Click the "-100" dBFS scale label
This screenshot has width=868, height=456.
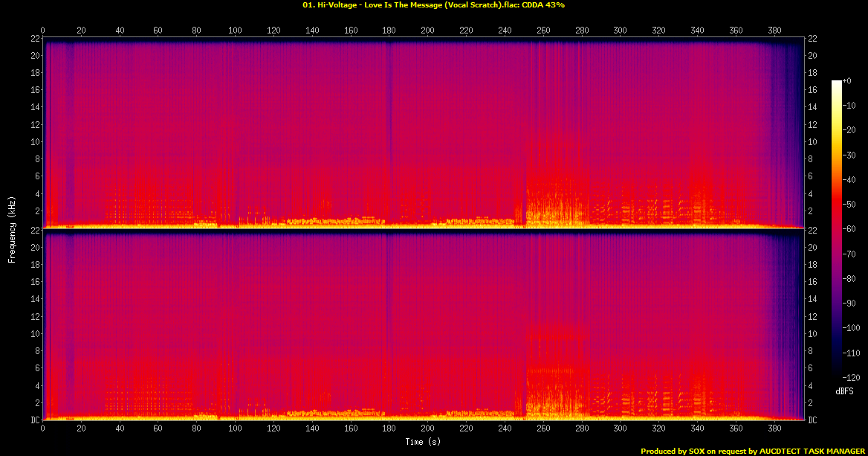852,328
